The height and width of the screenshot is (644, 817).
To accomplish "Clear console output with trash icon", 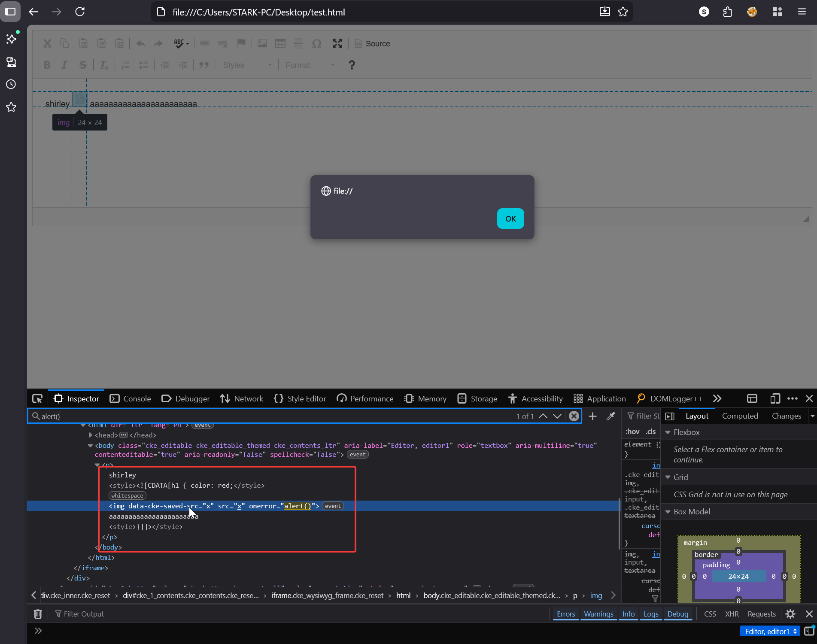I will click(x=38, y=614).
